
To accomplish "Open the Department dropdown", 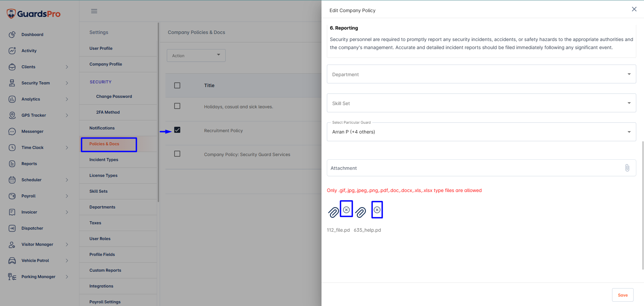I will pyautogui.click(x=481, y=74).
